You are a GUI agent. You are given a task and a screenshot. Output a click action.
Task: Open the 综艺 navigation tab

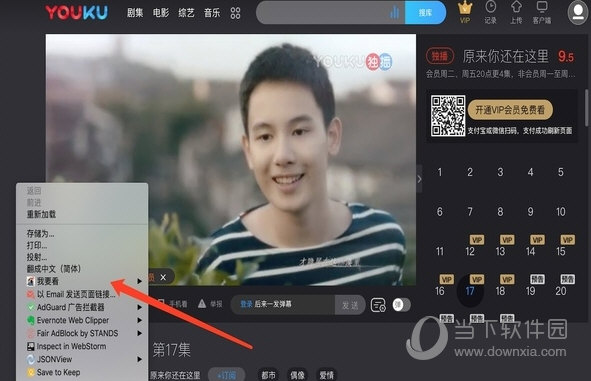[186, 13]
